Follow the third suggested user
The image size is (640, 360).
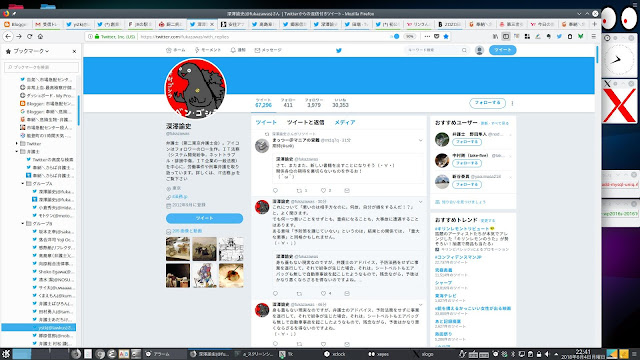467,184
